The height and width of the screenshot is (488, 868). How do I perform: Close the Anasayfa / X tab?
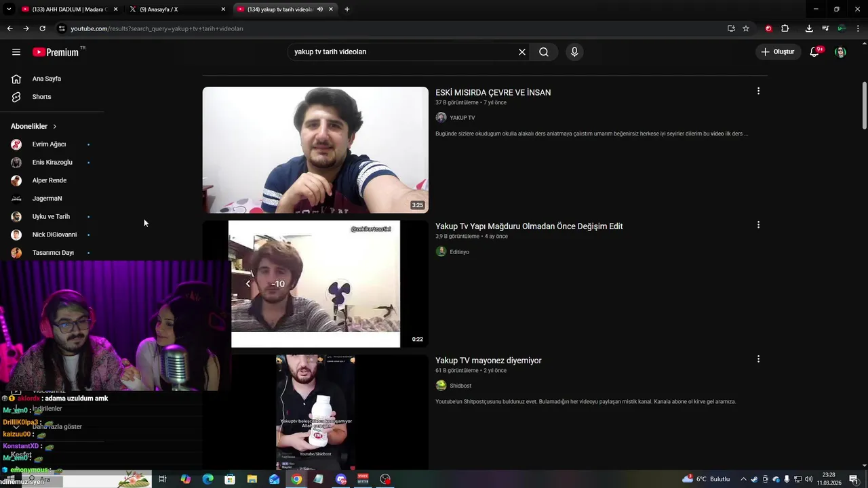pos(223,9)
